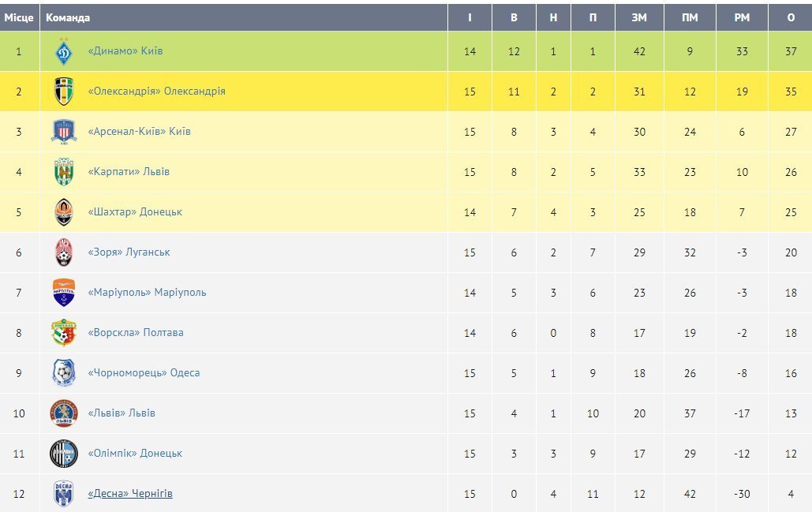Click the Karpaty Lviv club crest
This screenshot has height=512, width=812.
click(64, 172)
